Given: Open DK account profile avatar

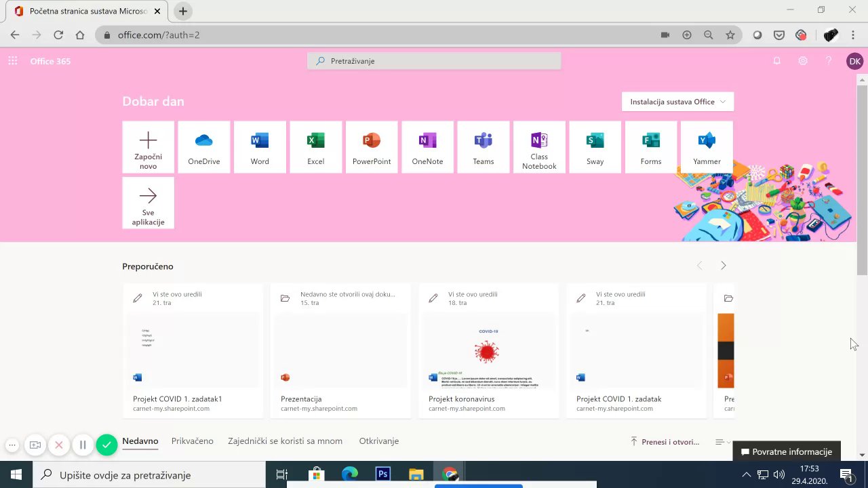Looking at the screenshot, I should pyautogui.click(x=854, y=61).
